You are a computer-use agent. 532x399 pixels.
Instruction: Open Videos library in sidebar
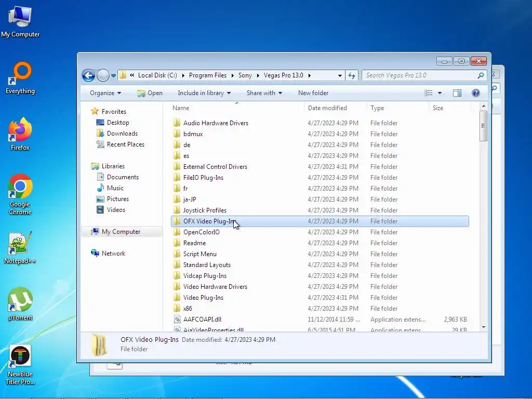[111, 210]
